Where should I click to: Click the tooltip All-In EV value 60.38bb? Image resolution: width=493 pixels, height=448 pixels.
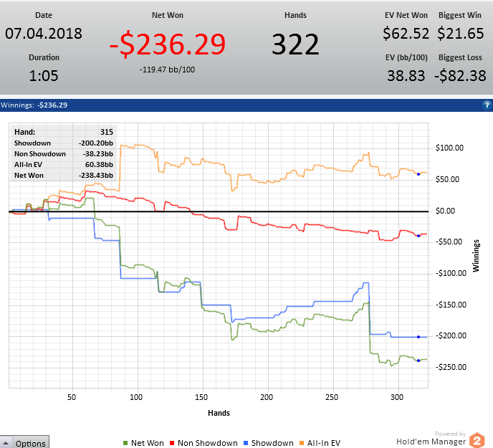point(99,165)
